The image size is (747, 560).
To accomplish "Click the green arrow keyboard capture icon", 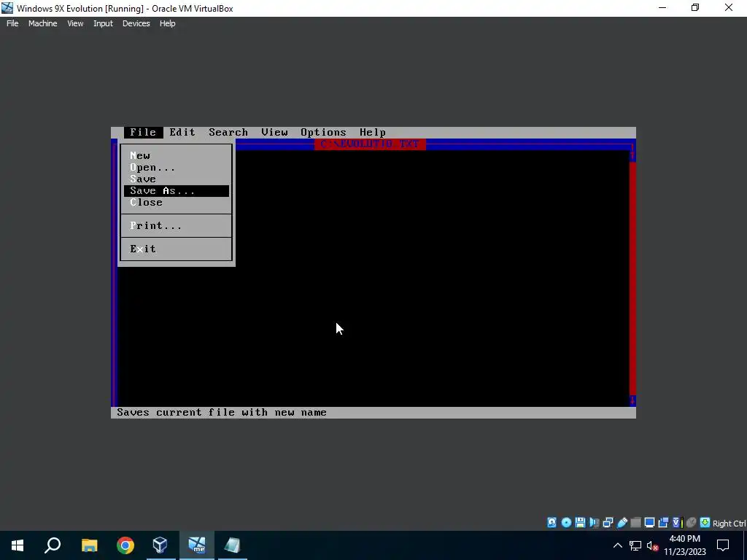I will coord(705,522).
